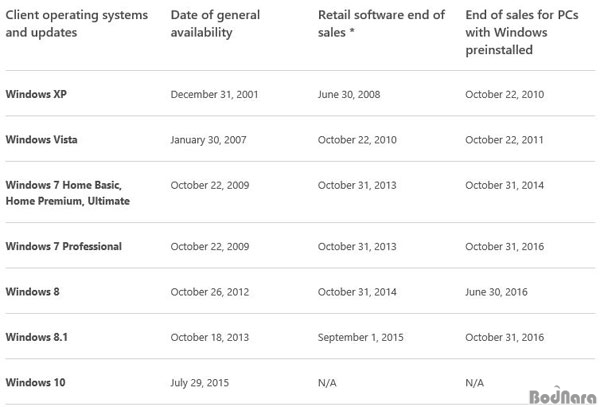Click the June 30, 2016 cell
The width and height of the screenshot is (600, 407).
[496, 292]
